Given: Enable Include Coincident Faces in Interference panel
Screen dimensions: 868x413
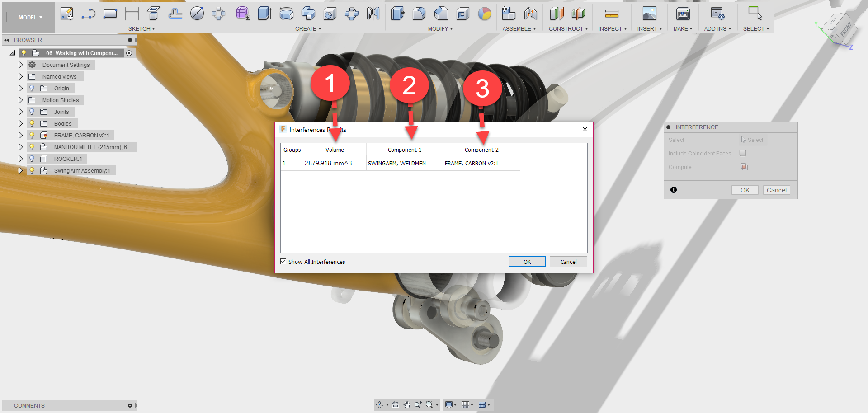Looking at the screenshot, I should (x=742, y=153).
